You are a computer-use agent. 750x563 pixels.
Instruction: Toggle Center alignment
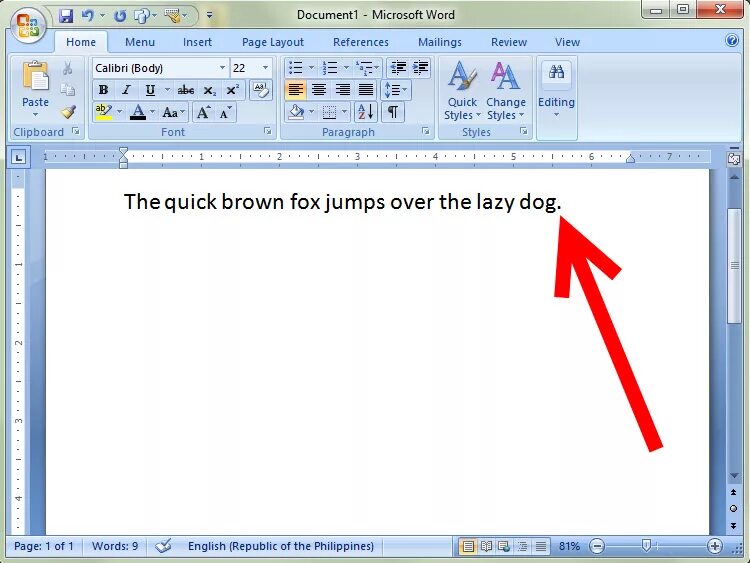coord(319,90)
